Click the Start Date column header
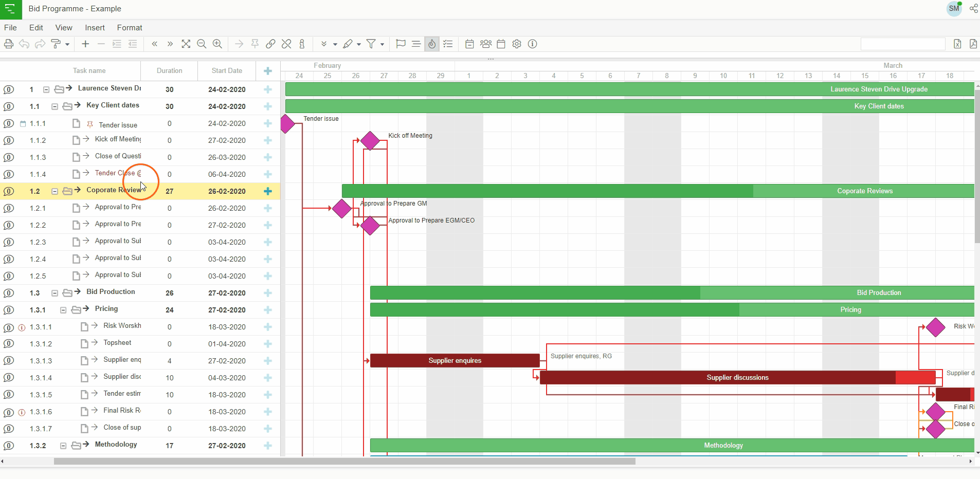Image resolution: width=980 pixels, height=479 pixels. pos(227,71)
